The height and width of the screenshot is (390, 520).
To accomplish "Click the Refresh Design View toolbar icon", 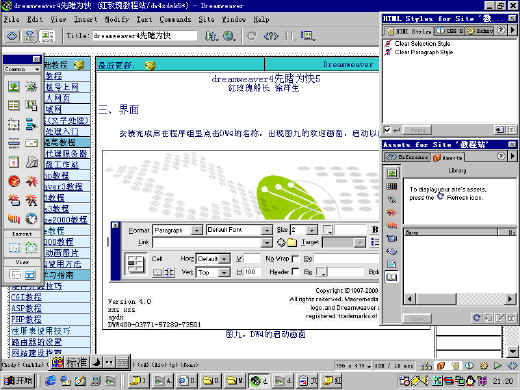I will (x=251, y=36).
